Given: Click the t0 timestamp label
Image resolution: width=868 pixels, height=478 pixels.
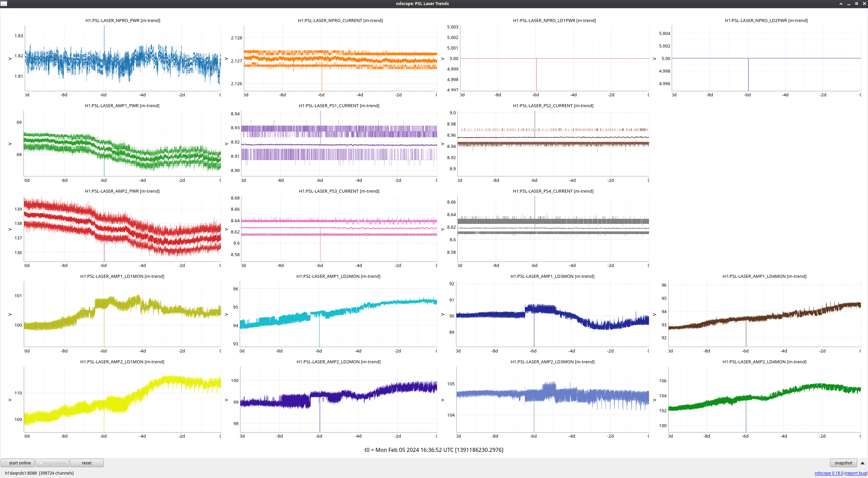Looking at the screenshot, I should coord(434,450).
